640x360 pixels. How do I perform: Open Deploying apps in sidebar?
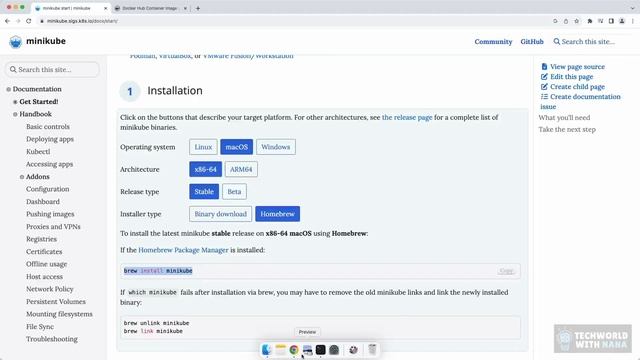coord(50,139)
